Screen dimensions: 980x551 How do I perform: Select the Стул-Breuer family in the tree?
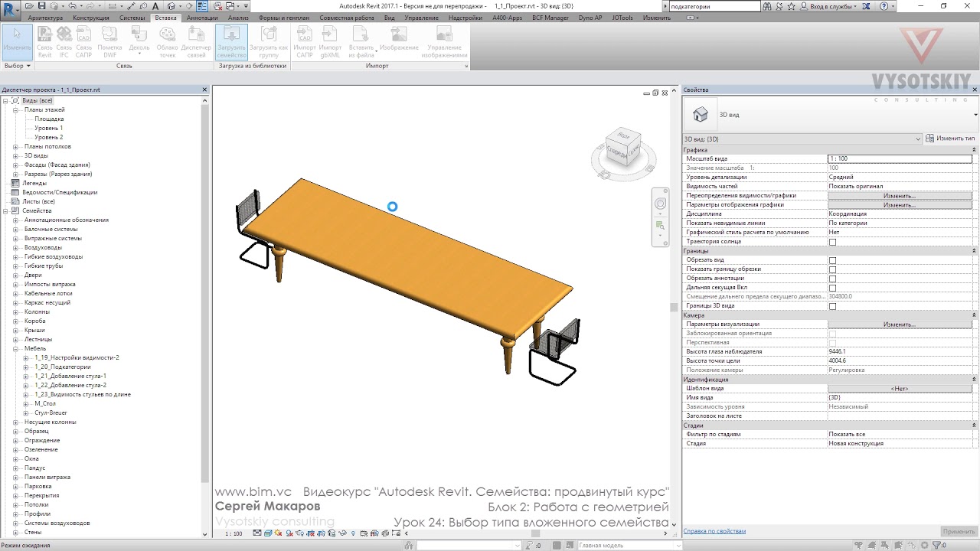(51, 412)
